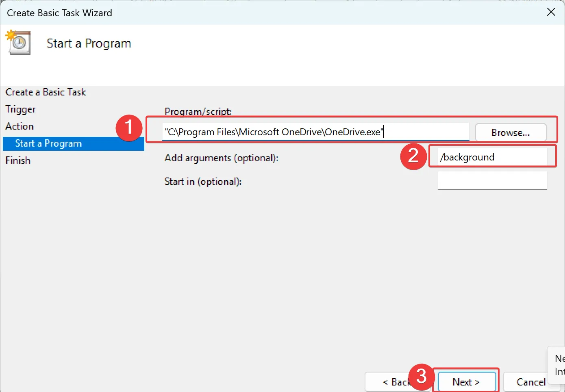Click the Add arguments (optional): label
This screenshot has width=565, height=392.
222,158
